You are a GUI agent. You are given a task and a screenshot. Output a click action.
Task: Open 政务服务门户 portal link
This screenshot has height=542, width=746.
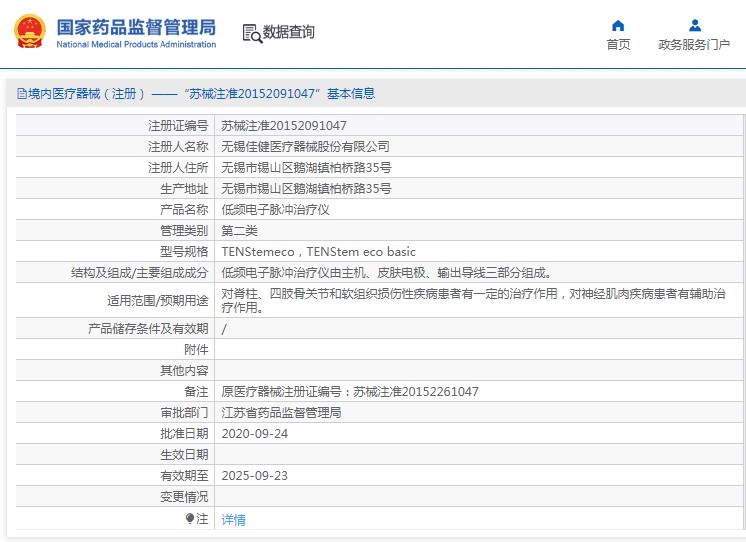tap(694, 45)
